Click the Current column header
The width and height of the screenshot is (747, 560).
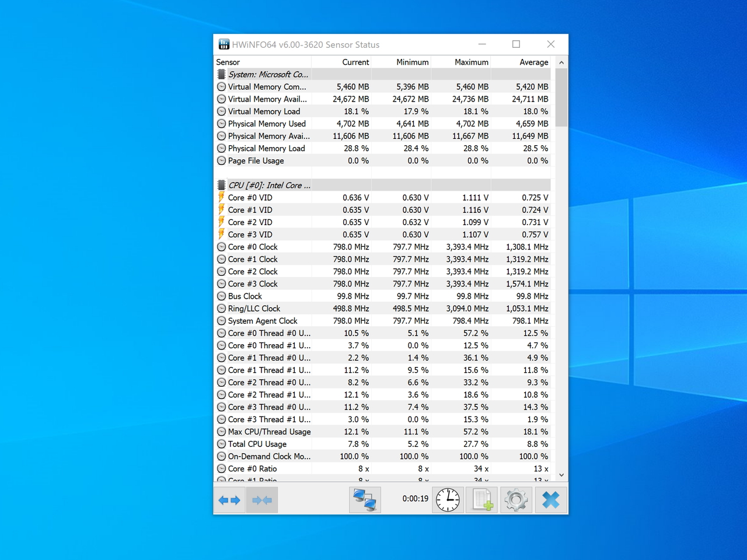click(341, 62)
